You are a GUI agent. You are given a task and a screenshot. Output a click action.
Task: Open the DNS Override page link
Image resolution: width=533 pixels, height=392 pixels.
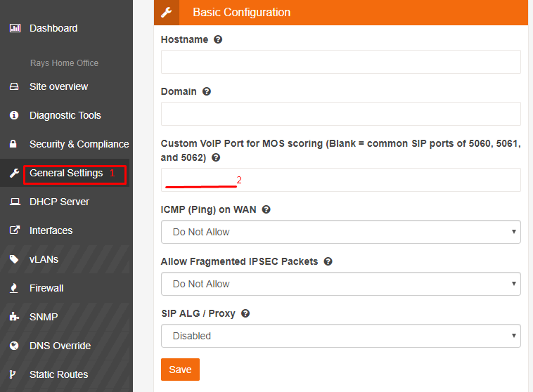pyautogui.click(x=60, y=346)
